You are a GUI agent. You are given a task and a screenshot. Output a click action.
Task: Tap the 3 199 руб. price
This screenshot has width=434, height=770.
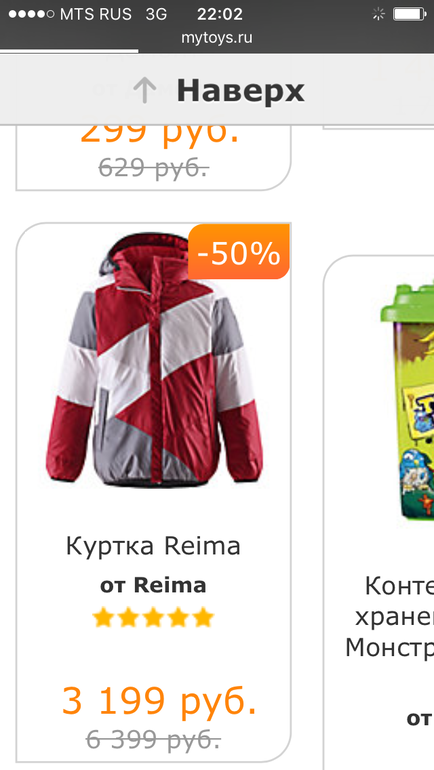tap(159, 701)
